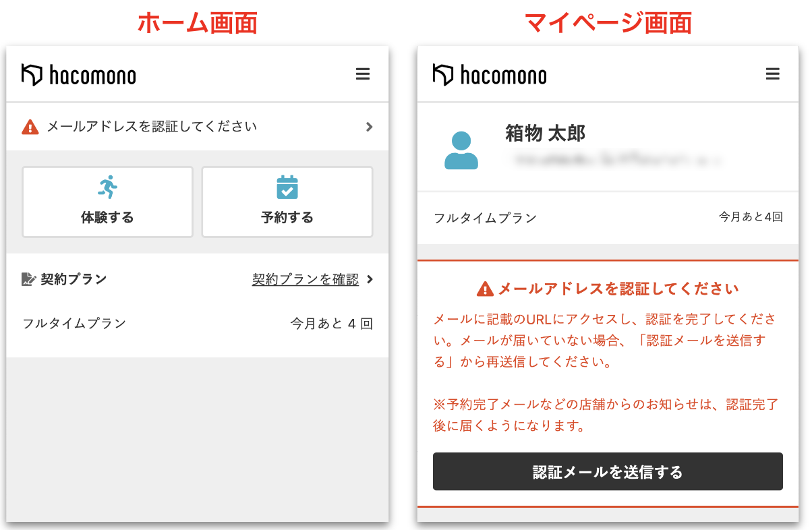Click the calendar checkmark reservation icon
Image resolution: width=812 pixels, height=530 pixels.
[x=287, y=187]
